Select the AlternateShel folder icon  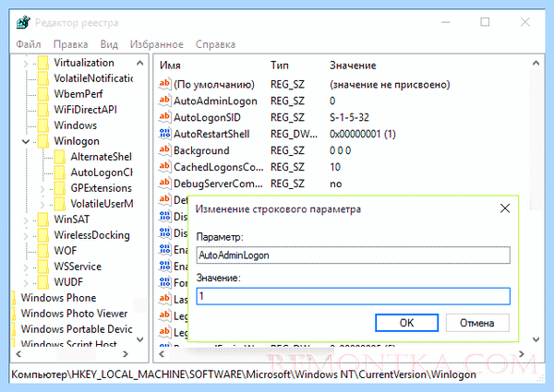click(60, 156)
